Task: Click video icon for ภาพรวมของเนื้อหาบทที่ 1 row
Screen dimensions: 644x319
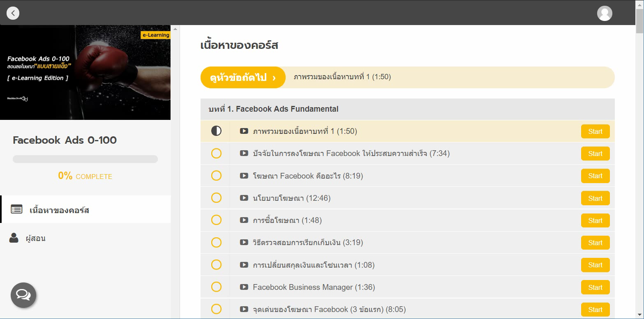Action: [x=244, y=131]
